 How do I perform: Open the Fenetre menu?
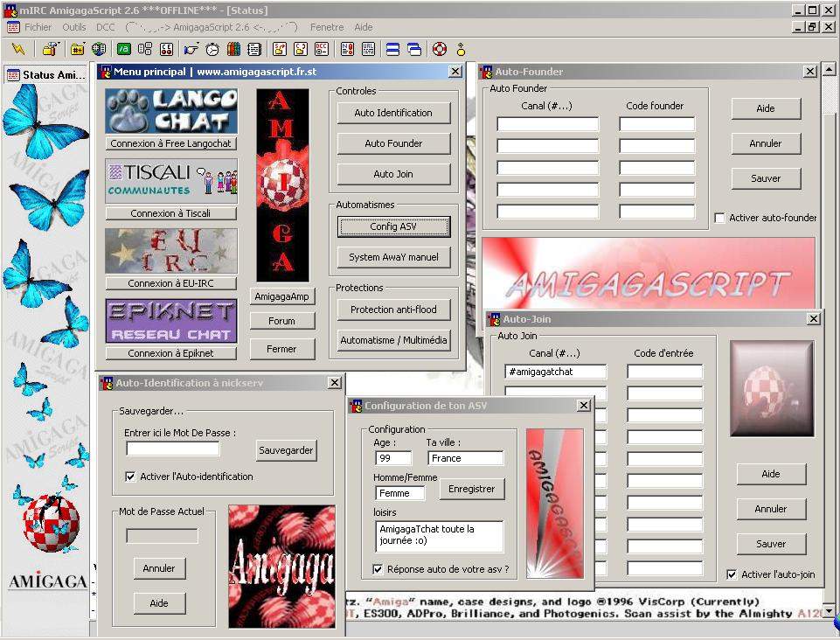[327, 27]
